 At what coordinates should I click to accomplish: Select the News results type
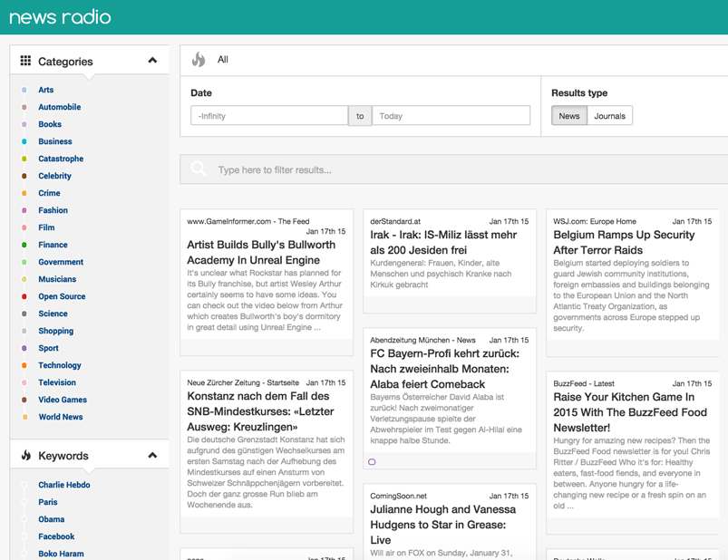[x=569, y=116]
